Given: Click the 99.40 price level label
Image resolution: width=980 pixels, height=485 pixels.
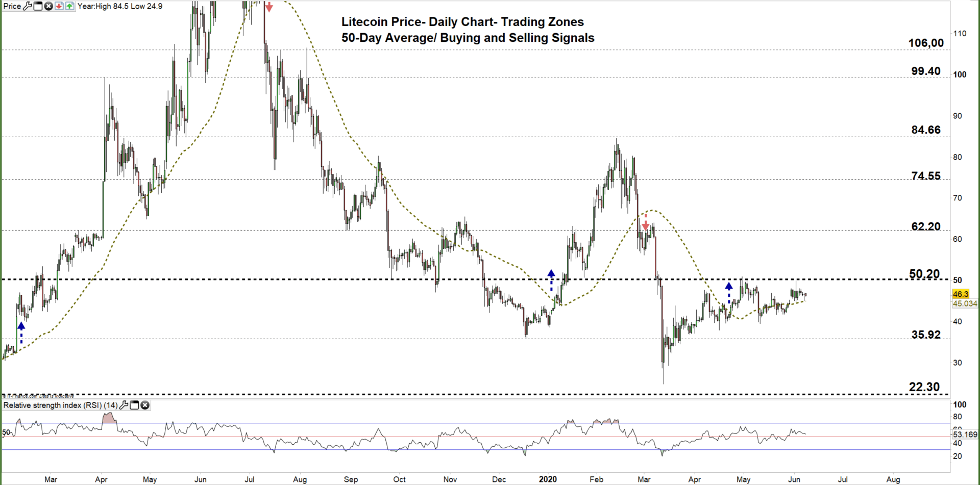Looking at the screenshot, I should [x=926, y=71].
